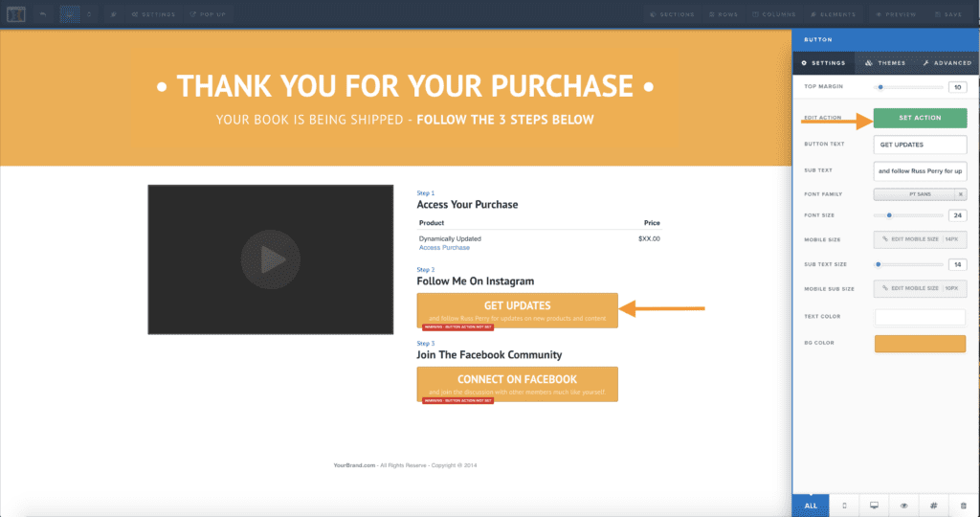Image resolution: width=980 pixels, height=517 pixels.
Task: Open Edit Mobile Size for sub text
Action: click(920, 287)
